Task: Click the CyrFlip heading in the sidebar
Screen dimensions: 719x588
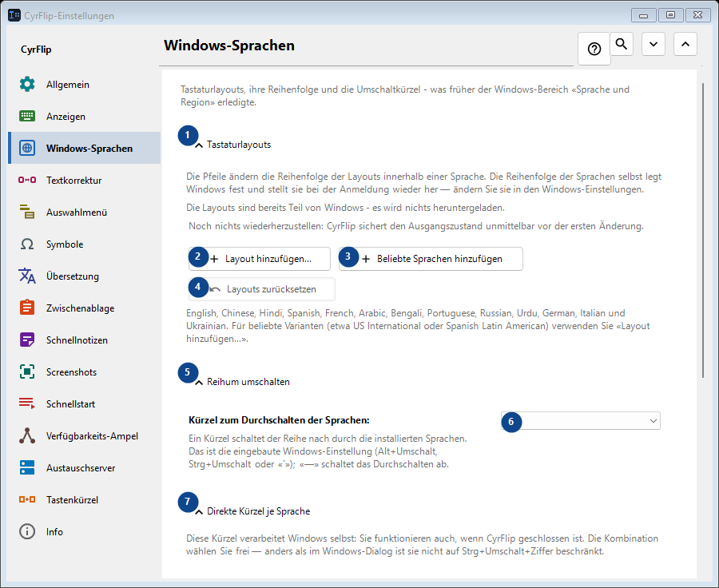Action: tap(36, 50)
